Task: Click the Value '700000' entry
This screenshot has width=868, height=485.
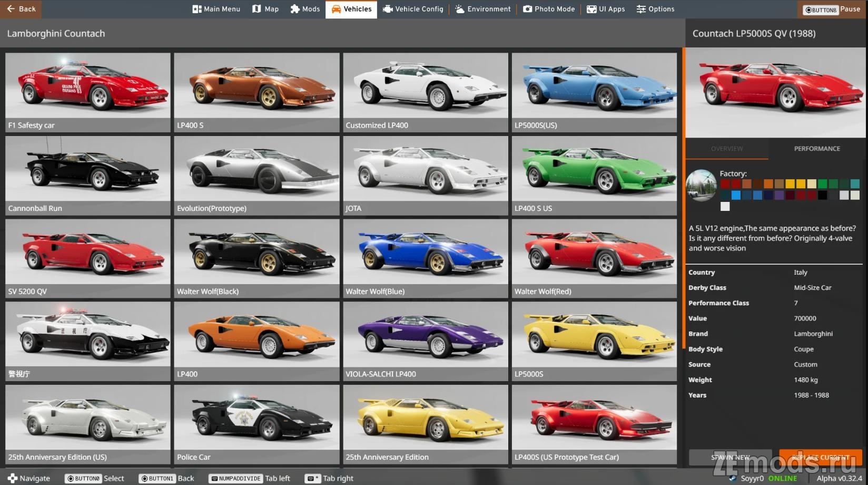Action: 805,318
